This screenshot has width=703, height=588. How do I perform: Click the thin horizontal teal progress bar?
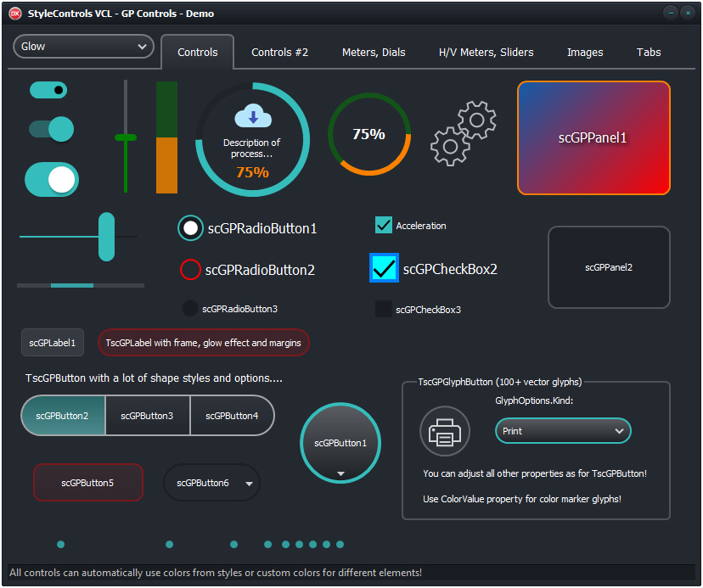click(x=81, y=285)
